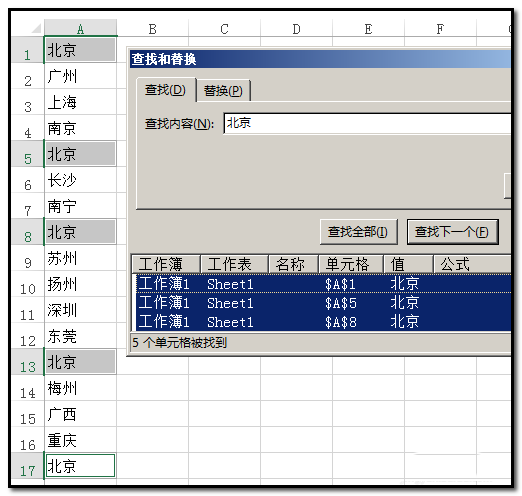Image resolution: width=522 pixels, height=496 pixels.
Task: Click cell A2 containing 广州
Action: tap(80, 76)
